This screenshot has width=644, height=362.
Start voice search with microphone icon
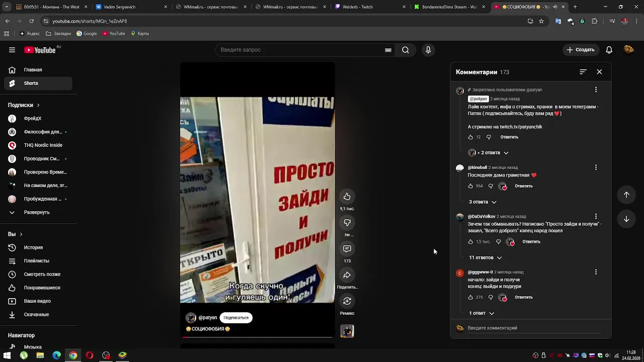coord(428,50)
